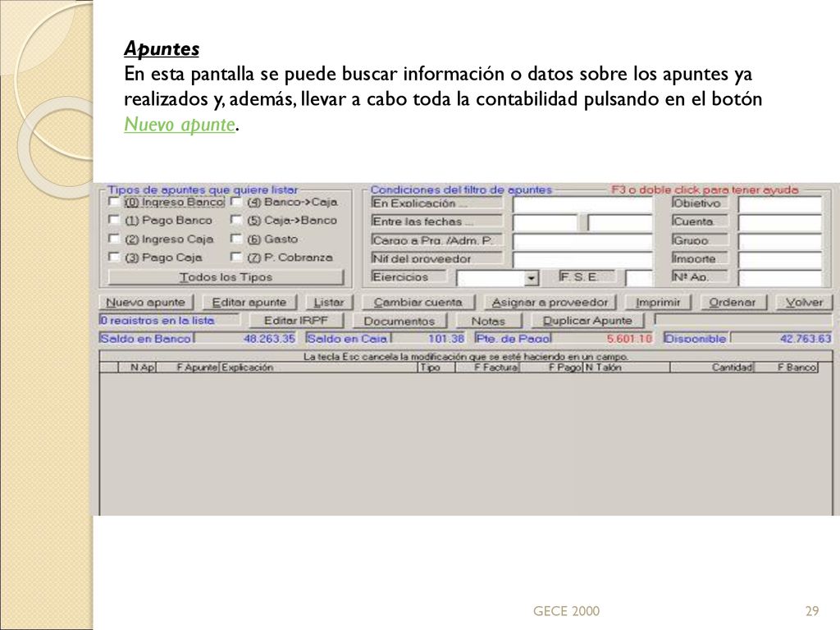Click the Todos los Tipos button
Image resolution: width=840 pixels, height=630 pixels.
(x=226, y=277)
